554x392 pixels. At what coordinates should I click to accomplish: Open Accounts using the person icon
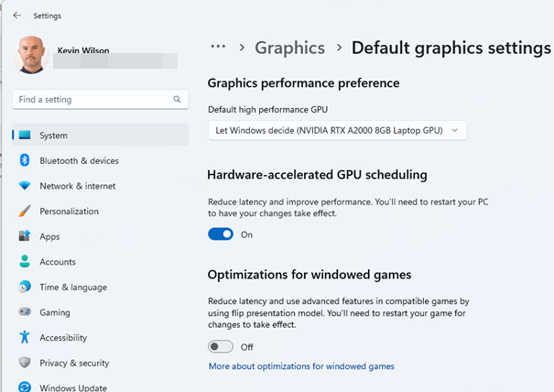(x=25, y=262)
